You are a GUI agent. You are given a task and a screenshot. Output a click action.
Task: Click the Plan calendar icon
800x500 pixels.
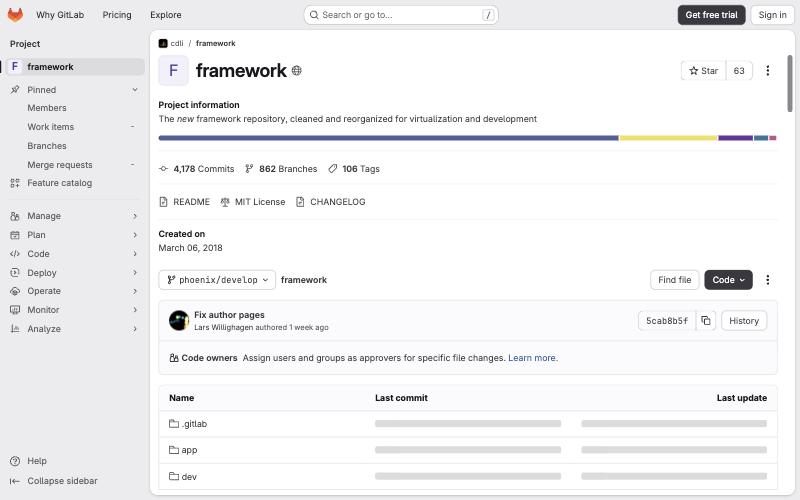[x=15, y=235]
